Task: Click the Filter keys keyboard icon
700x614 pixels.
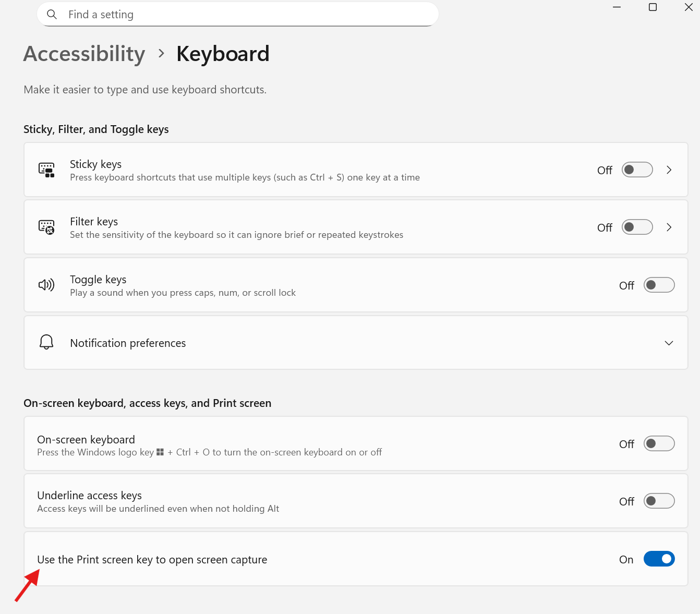Action: pyautogui.click(x=46, y=227)
